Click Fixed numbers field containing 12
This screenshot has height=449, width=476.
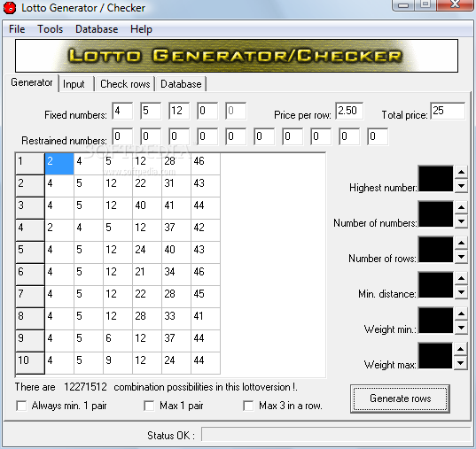tap(179, 111)
